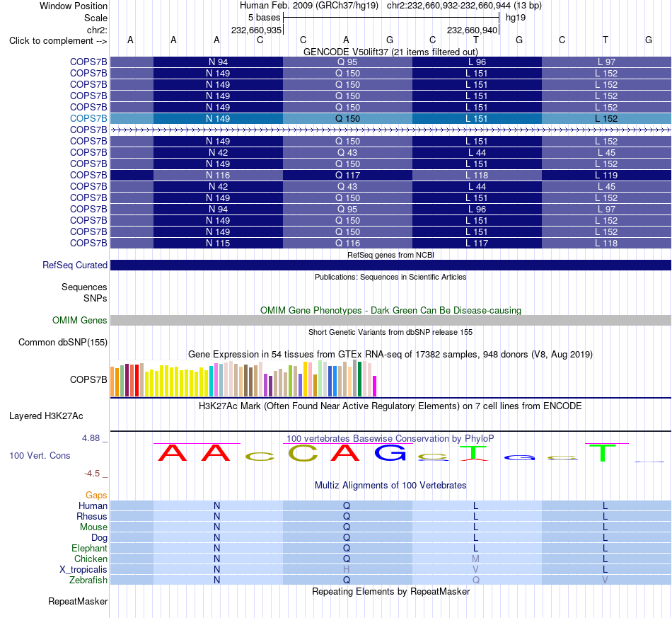The image size is (672, 618).
Task: Click the chr2: label at left
Action: (97, 30)
